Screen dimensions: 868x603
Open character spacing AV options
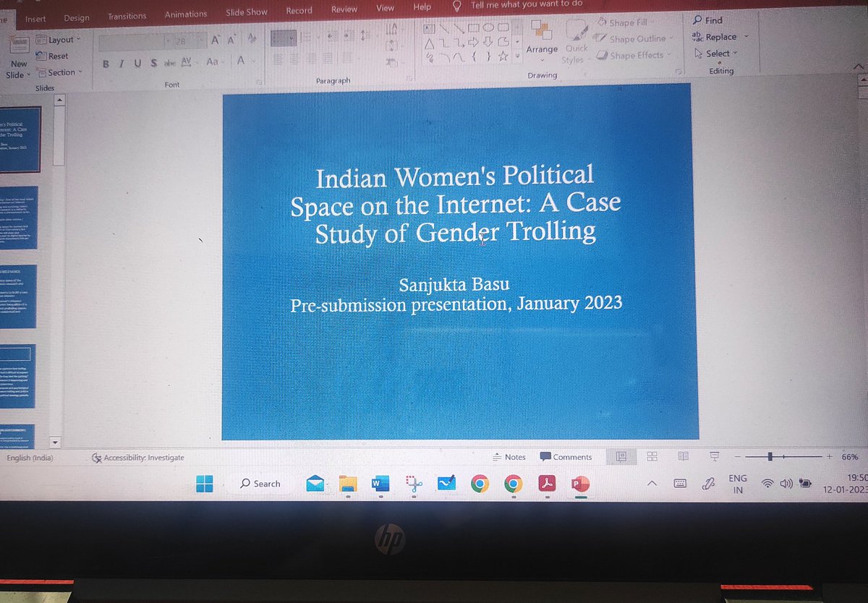point(188,63)
